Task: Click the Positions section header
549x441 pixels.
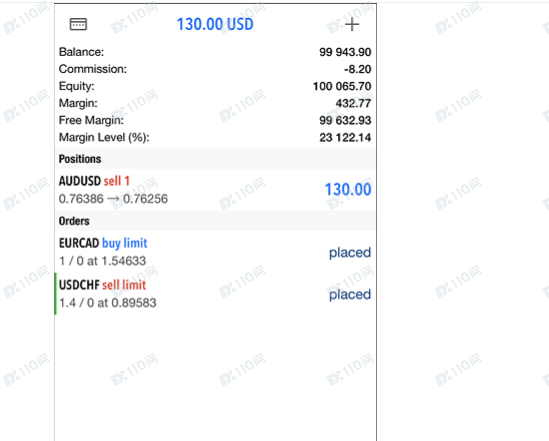Action: [x=215, y=159]
